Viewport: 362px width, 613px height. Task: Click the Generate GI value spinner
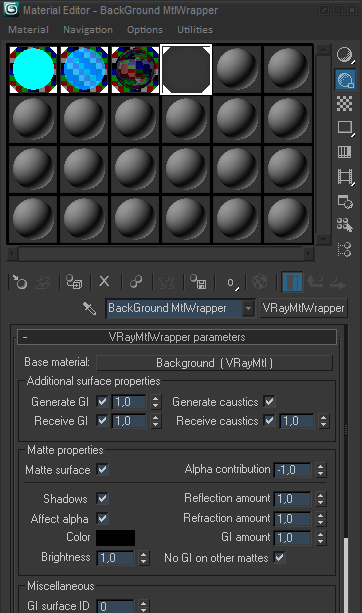(156, 401)
